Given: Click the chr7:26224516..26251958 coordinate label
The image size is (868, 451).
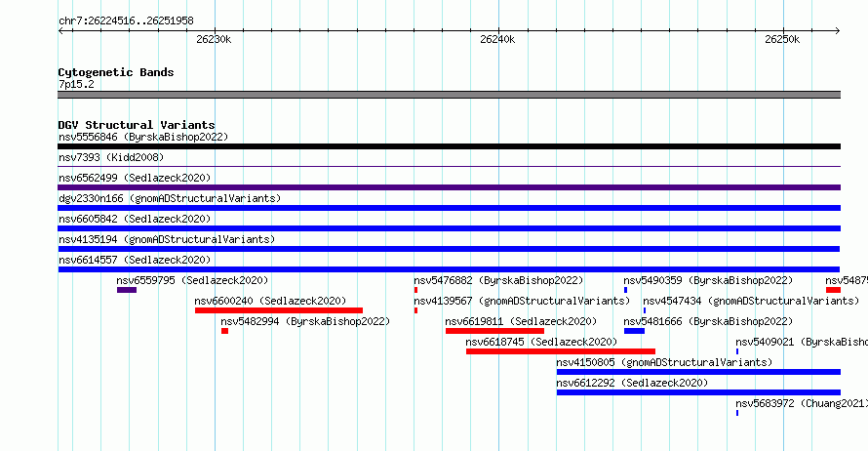Looking at the screenshot, I should pos(126,21).
